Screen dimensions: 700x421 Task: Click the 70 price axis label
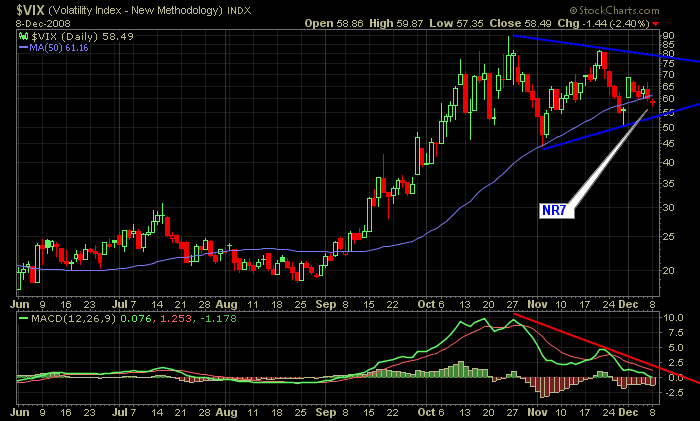[x=668, y=75]
